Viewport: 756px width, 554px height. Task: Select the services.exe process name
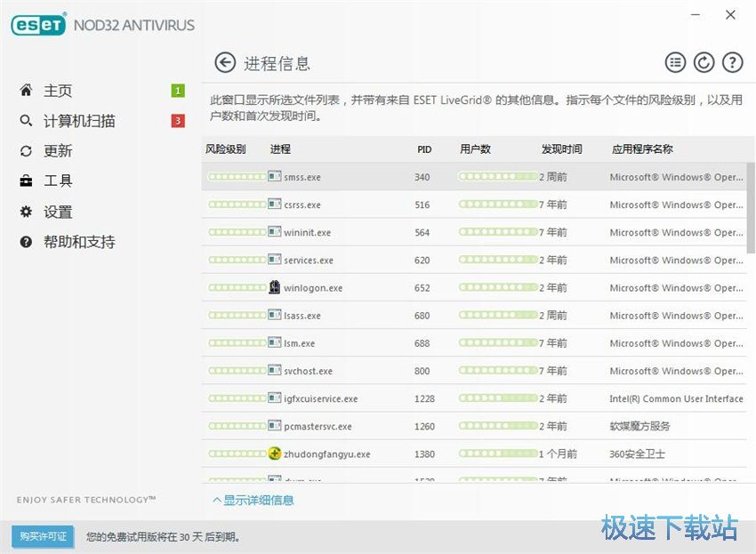click(309, 261)
